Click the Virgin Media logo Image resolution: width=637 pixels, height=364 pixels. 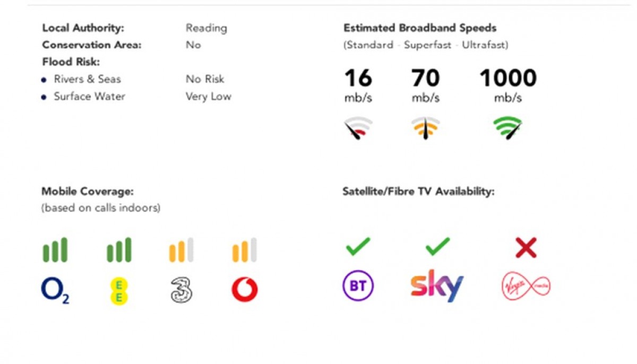(x=526, y=287)
